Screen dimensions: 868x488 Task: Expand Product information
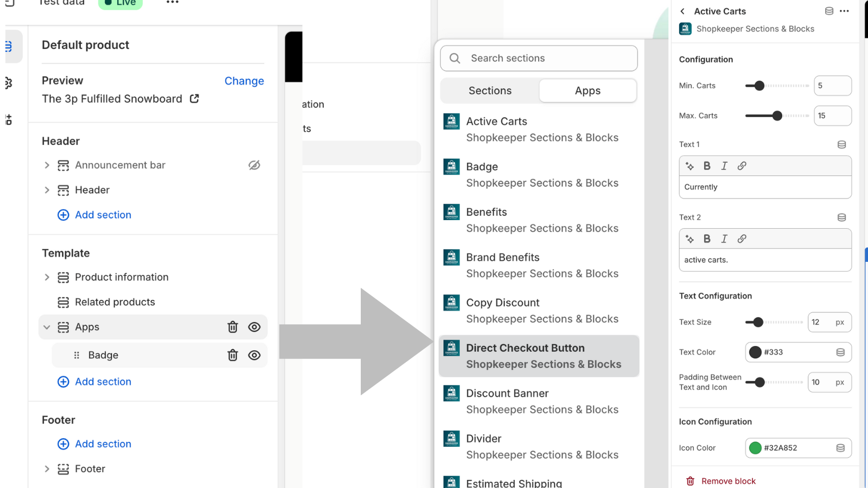[x=47, y=277]
